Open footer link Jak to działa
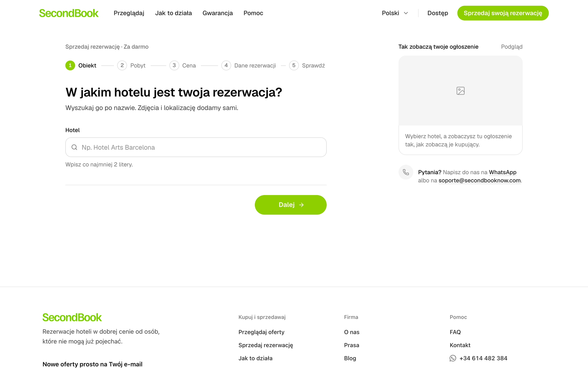 (255, 358)
